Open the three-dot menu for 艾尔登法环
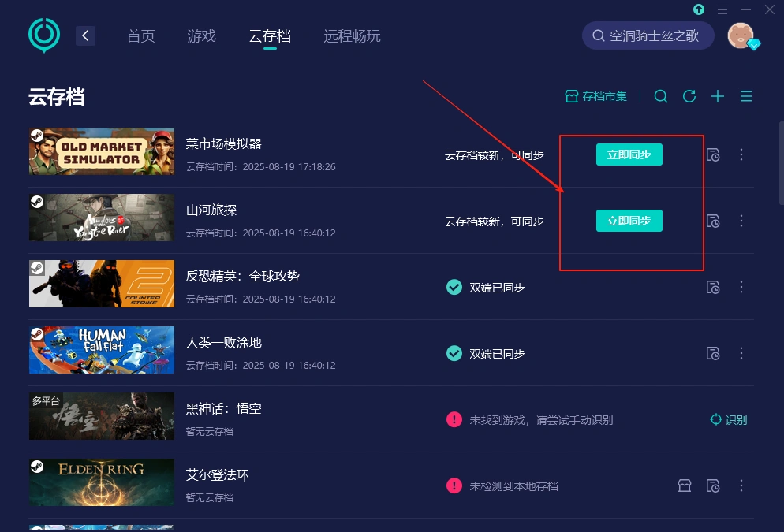The image size is (784, 532). [x=741, y=486]
